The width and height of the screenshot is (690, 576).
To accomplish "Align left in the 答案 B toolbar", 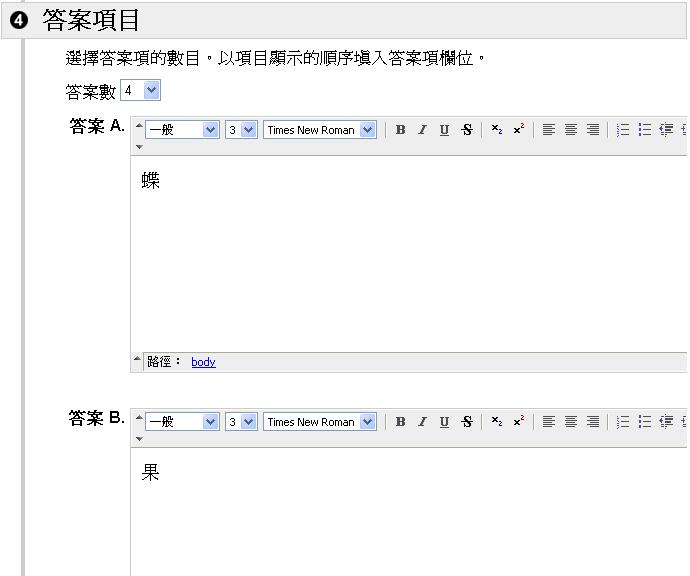I will [549, 422].
